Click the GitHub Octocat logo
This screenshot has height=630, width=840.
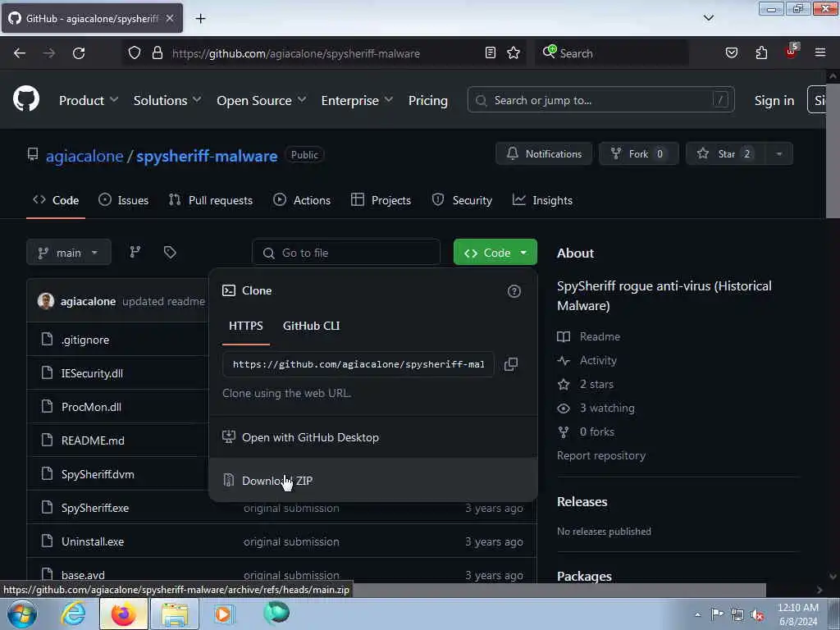[25, 99]
